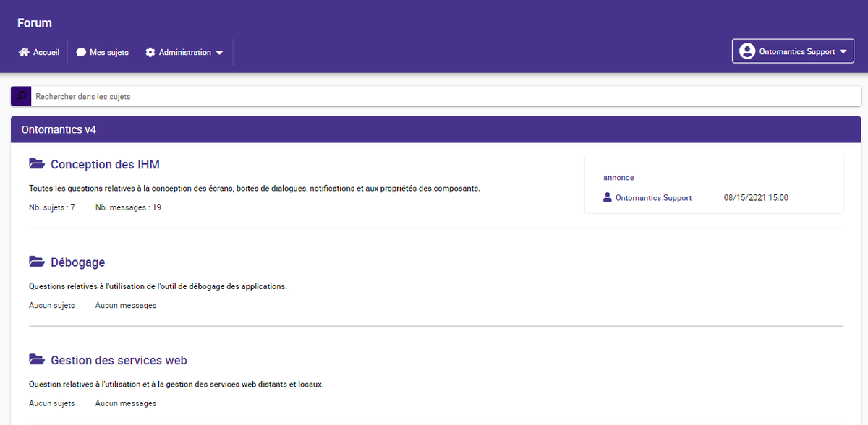This screenshot has width=868, height=425.
Task: Click the Forum title in the header
Action: click(35, 23)
